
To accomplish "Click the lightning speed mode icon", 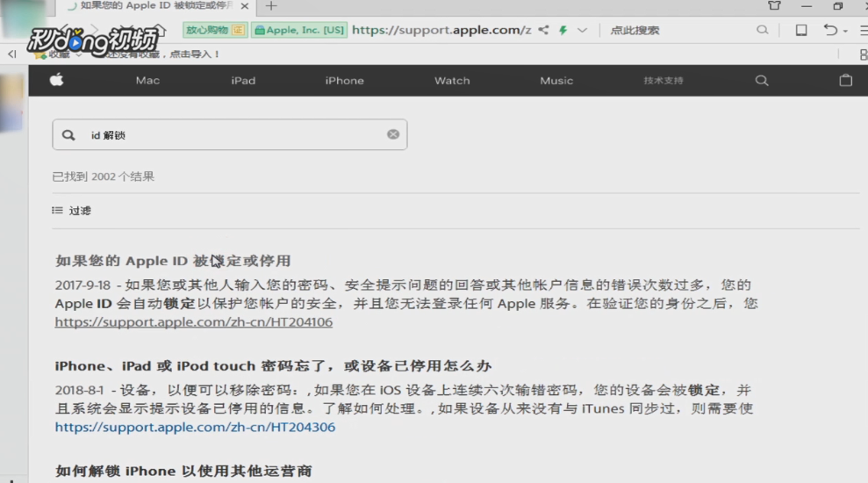I will 563,30.
